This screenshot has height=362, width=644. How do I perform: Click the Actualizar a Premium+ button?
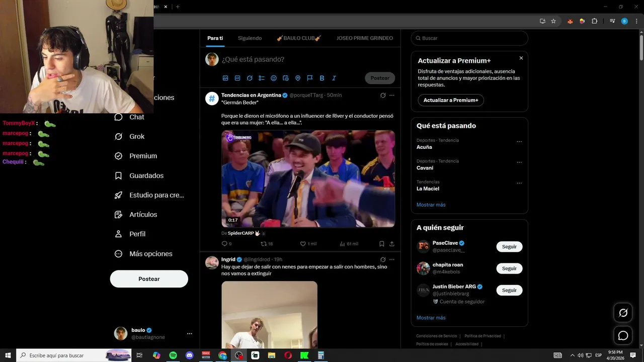pos(451,100)
